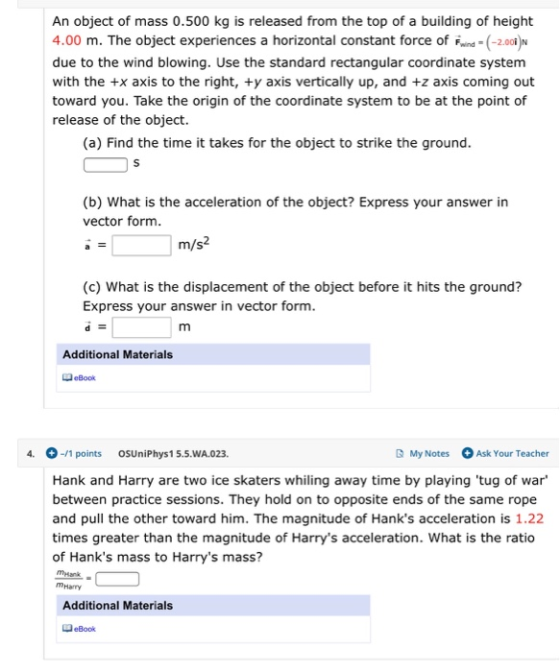Open the eBook link under question three
This screenshot has width=560, height=672.
click(x=84, y=378)
